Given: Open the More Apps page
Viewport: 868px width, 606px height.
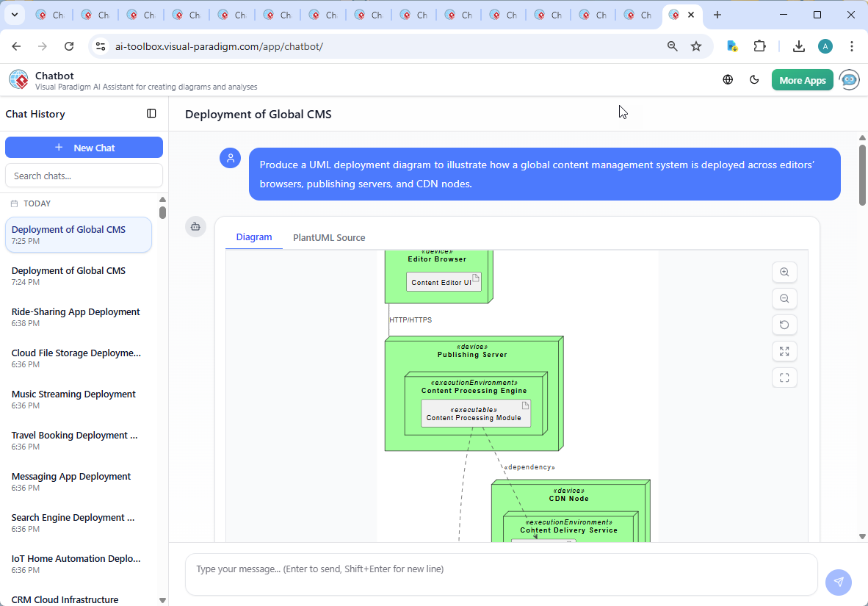Looking at the screenshot, I should (802, 79).
